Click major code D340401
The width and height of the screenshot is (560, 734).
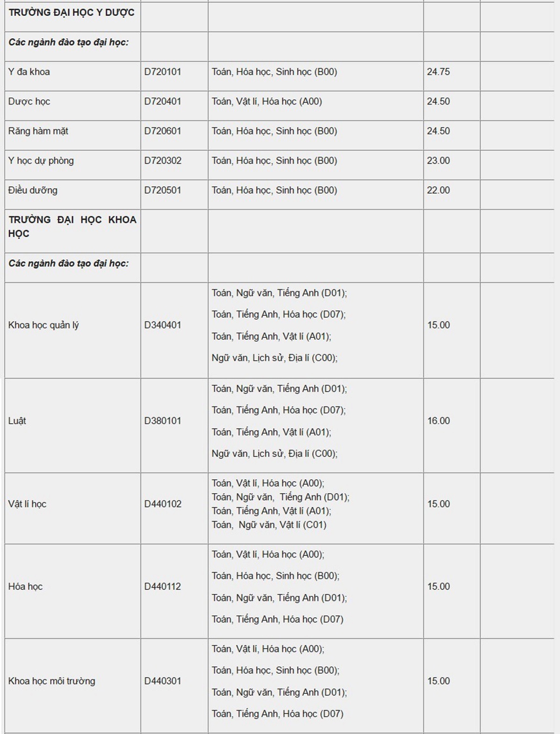tap(162, 325)
